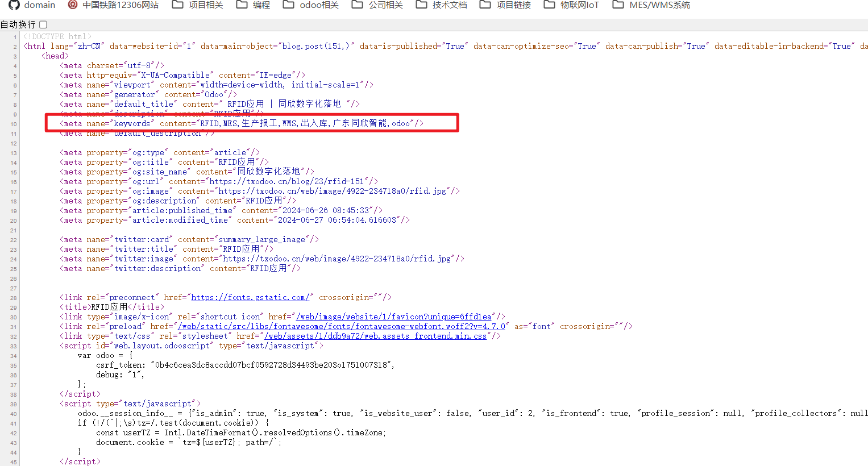Click the og:type content article value

click(230, 152)
